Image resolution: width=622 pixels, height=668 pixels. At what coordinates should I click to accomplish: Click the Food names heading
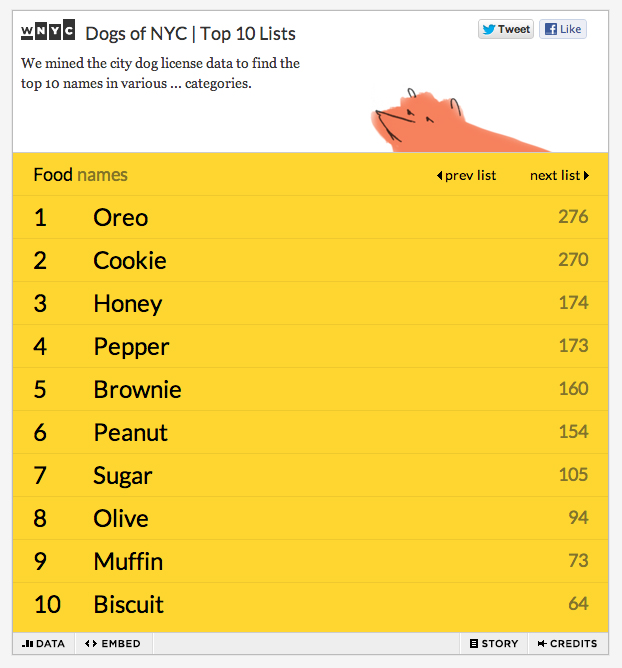[x=80, y=175]
